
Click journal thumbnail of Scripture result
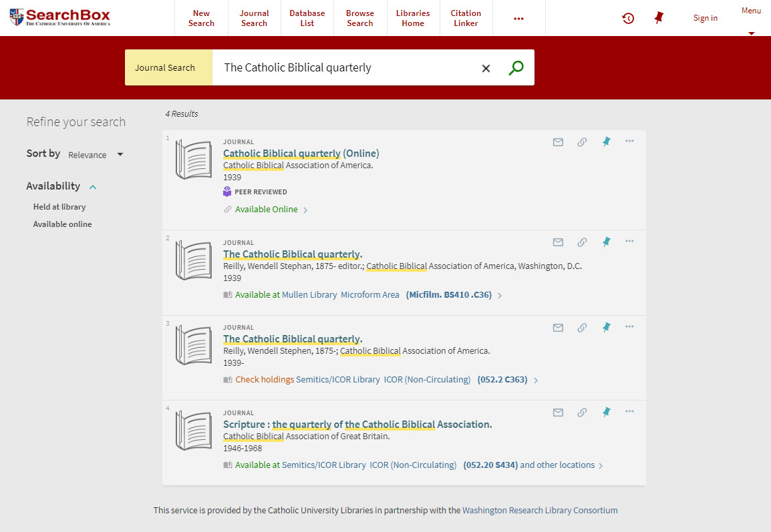coord(194,431)
